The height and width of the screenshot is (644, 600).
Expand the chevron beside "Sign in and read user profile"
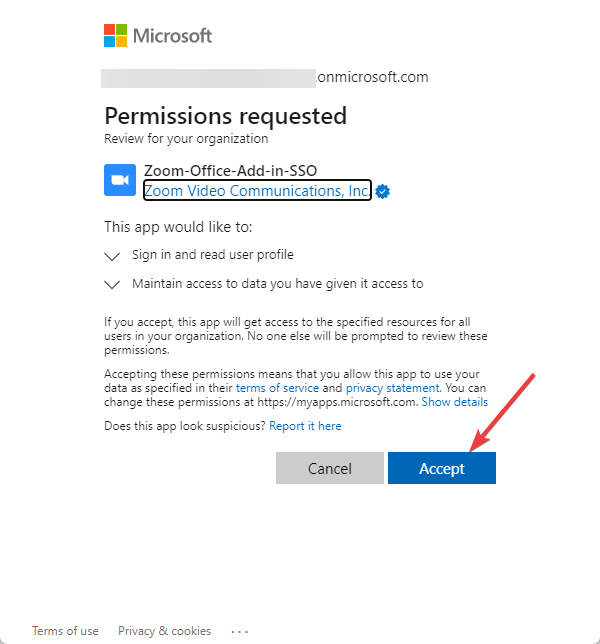click(x=113, y=256)
